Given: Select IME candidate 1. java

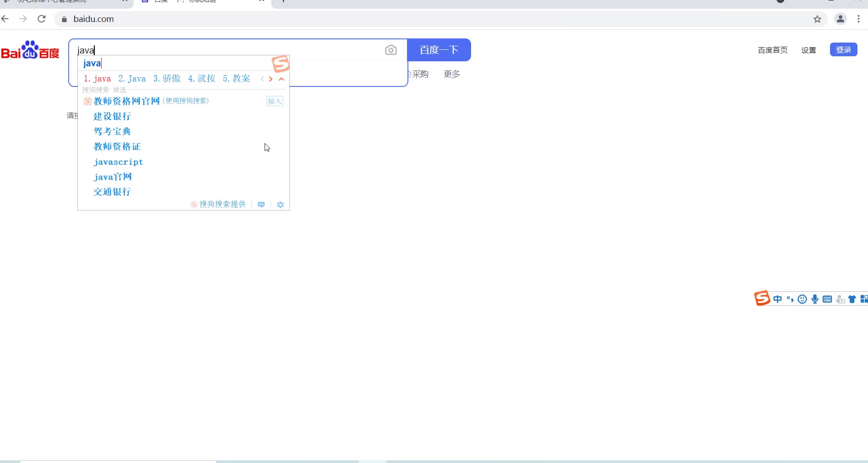Looking at the screenshot, I should [x=98, y=79].
